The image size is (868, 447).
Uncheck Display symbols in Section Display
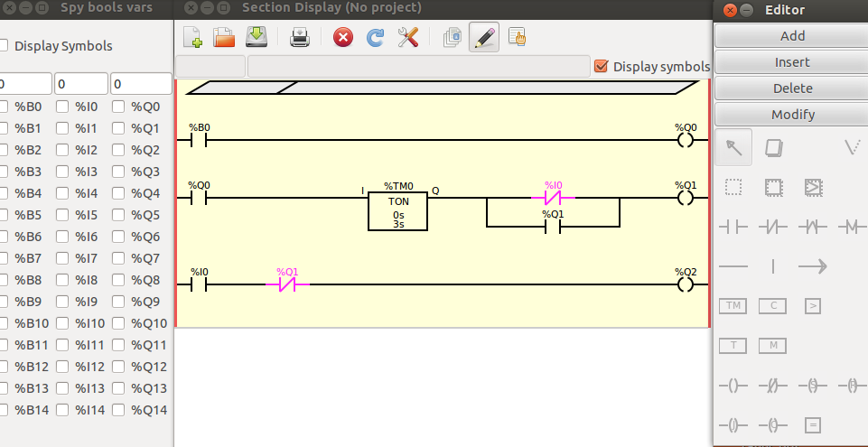coord(601,67)
